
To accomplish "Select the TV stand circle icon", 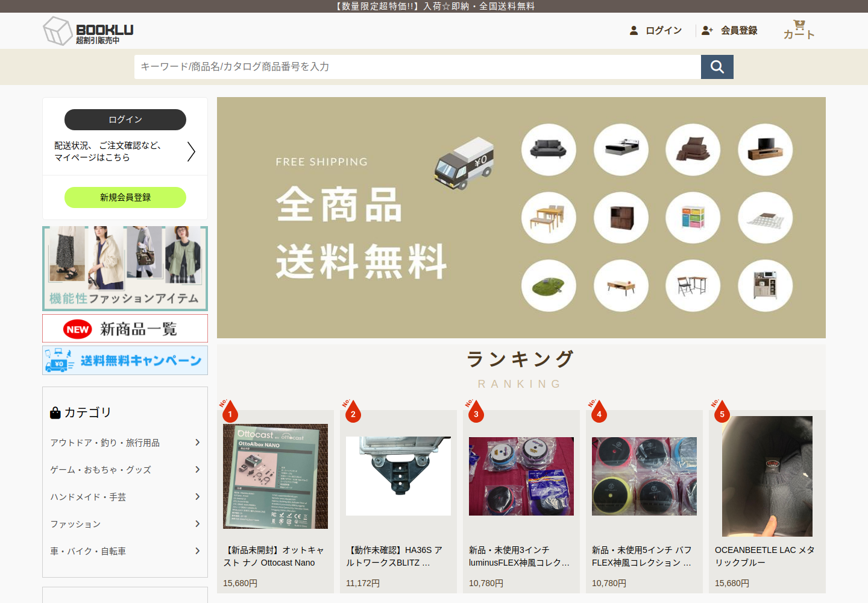I will click(x=766, y=150).
